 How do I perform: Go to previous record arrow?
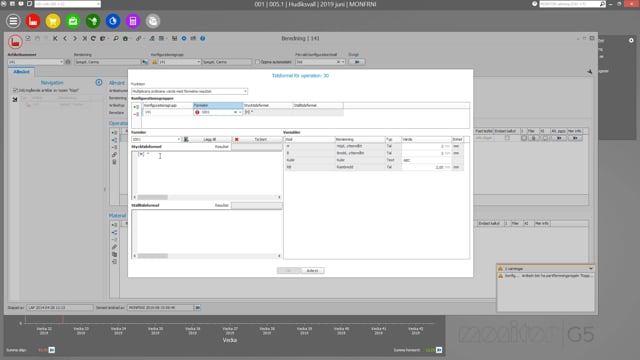tap(65, 38)
